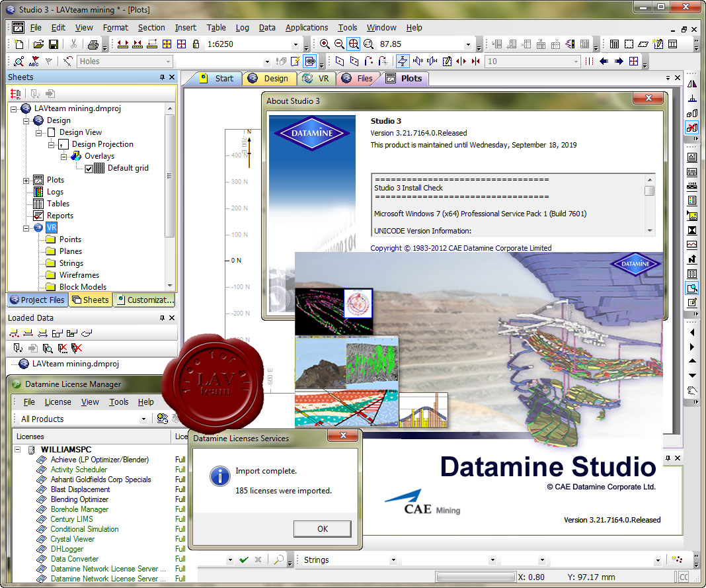Switch to the Files tab

pyautogui.click(x=359, y=79)
